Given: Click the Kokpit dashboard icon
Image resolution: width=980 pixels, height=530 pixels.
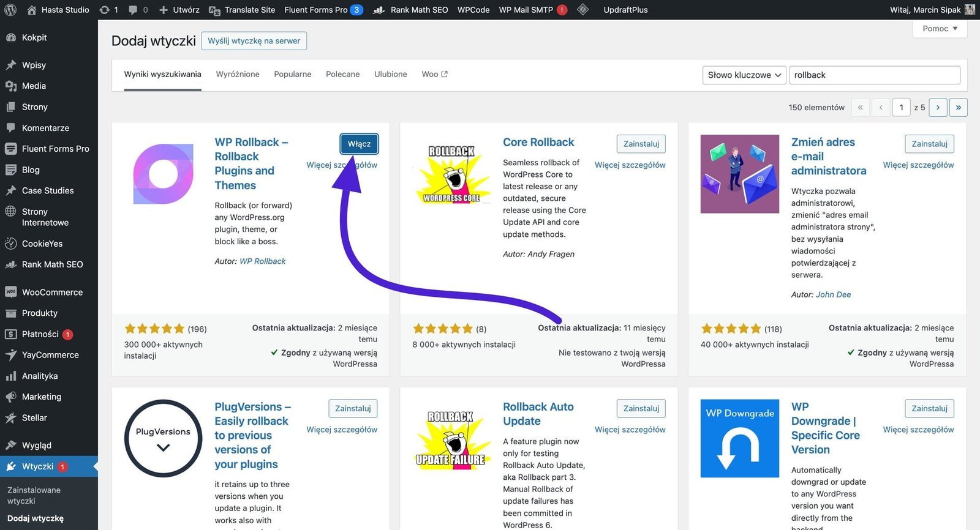Looking at the screenshot, I should tap(10, 37).
